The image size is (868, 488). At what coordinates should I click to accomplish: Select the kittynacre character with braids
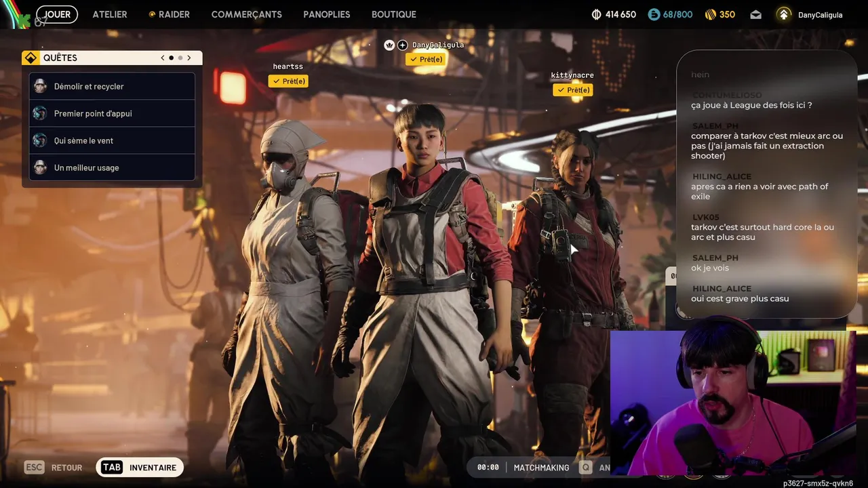click(x=570, y=271)
